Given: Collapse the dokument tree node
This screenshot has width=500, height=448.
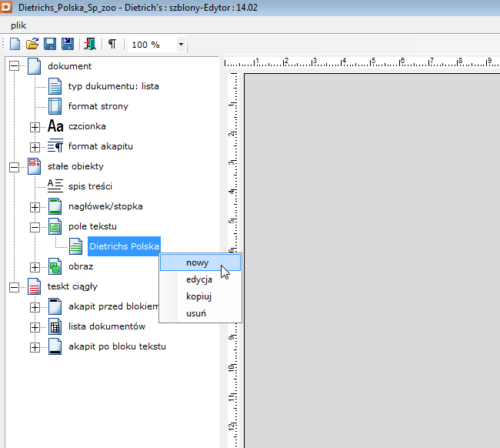Looking at the screenshot, I should (14, 66).
